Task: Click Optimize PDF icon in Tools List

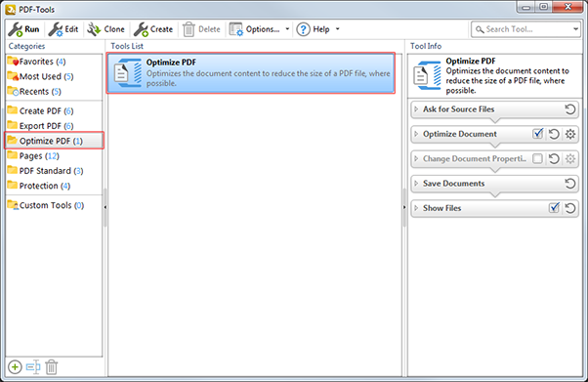Action: click(x=128, y=73)
